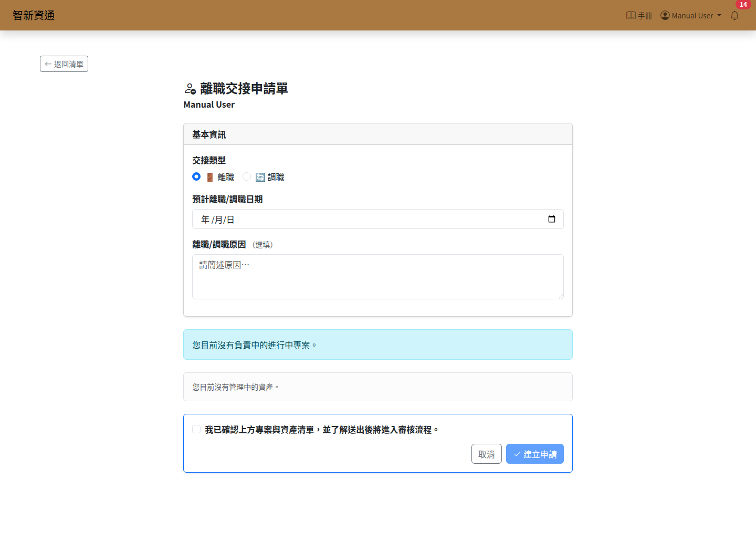Viewport: 756px width, 542px height.
Task: Expand the Manual User account dropdown
Action: 691,16
